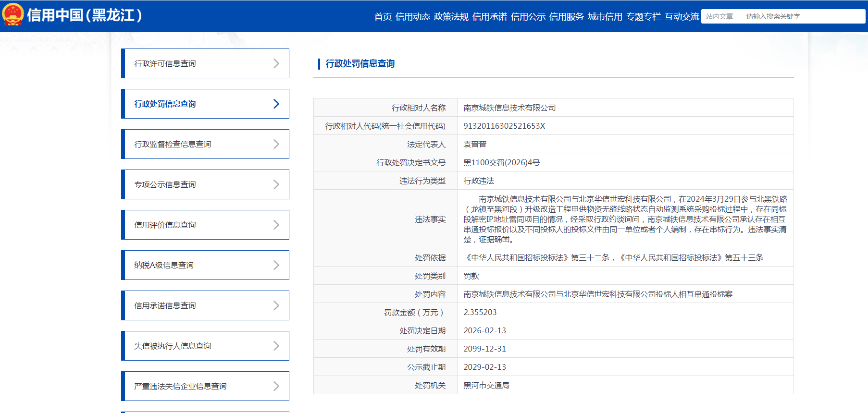Click chevron arrow beside 行政许可信息查询
The image size is (868, 413).
pos(276,63)
